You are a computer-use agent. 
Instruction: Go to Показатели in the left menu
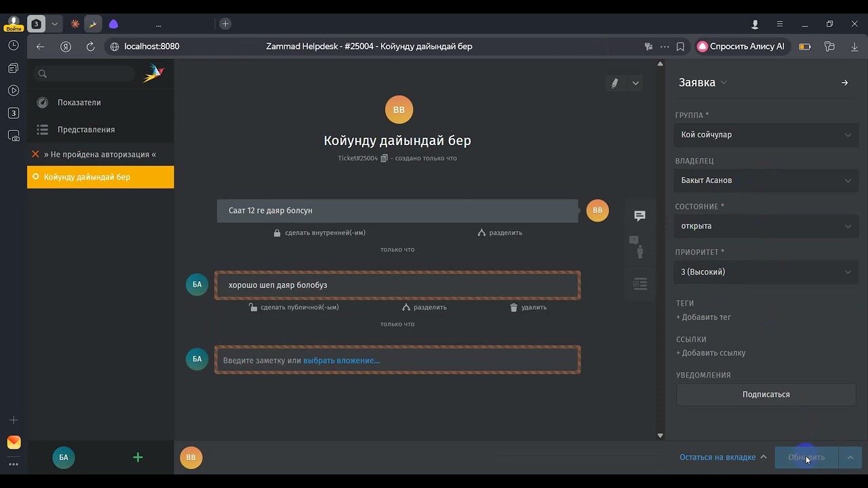pyautogui.click(x=100, y=102)
